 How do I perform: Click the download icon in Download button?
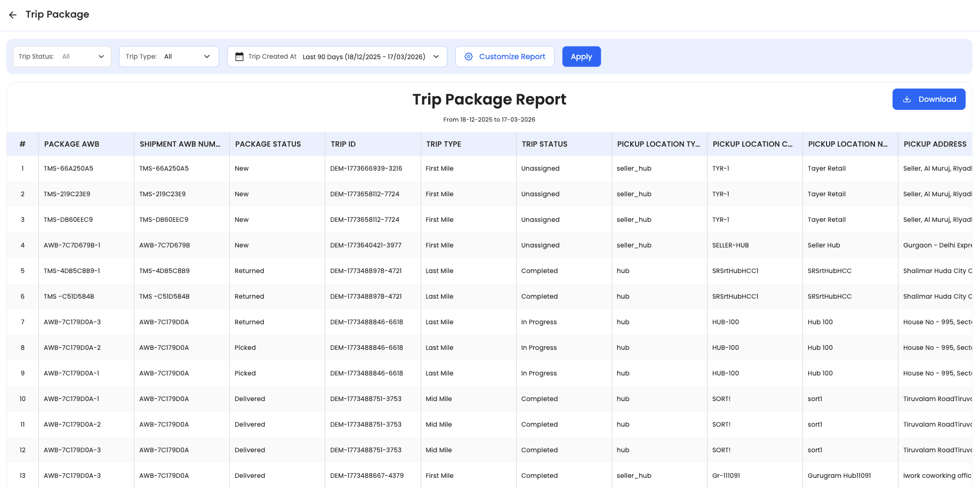point(906,99)
